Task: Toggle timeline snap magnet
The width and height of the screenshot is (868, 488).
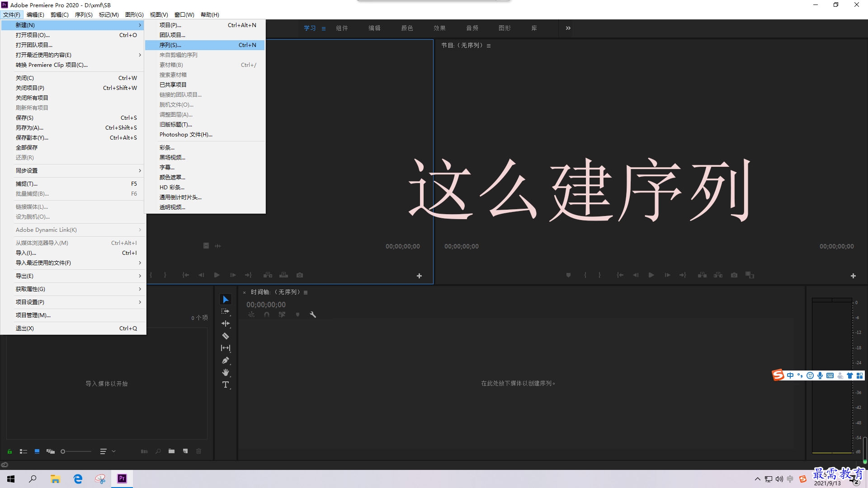Action: click(267, 314)
